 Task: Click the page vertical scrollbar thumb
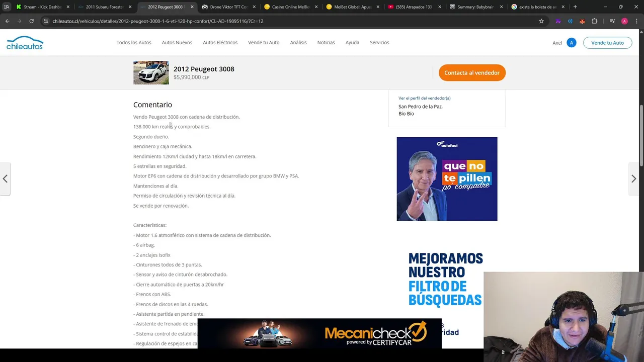(641, 135)
